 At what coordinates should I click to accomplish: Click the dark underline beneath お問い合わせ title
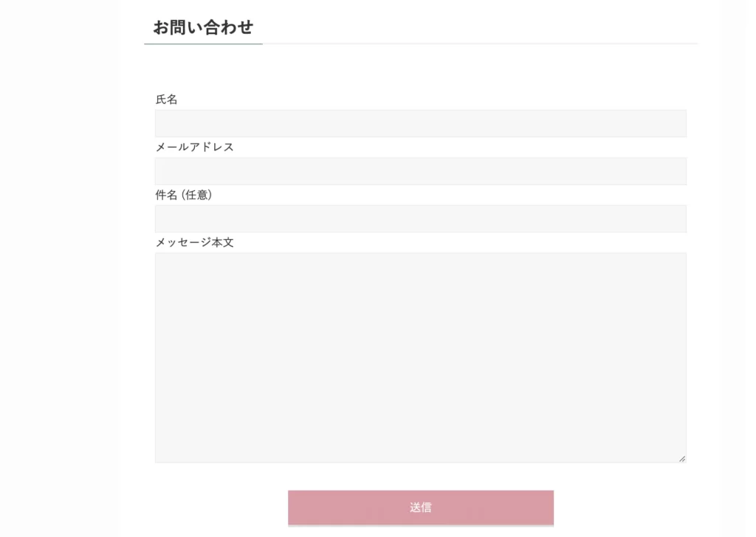tap(203, 44)
